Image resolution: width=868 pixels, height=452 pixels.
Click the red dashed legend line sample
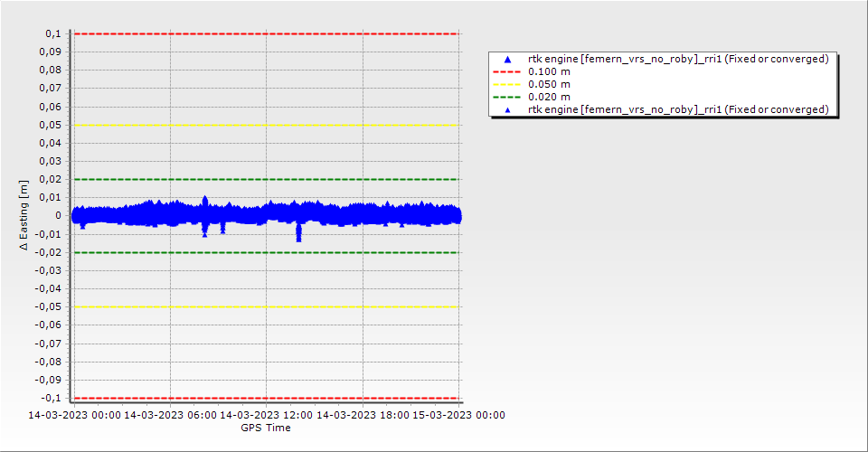506,71
